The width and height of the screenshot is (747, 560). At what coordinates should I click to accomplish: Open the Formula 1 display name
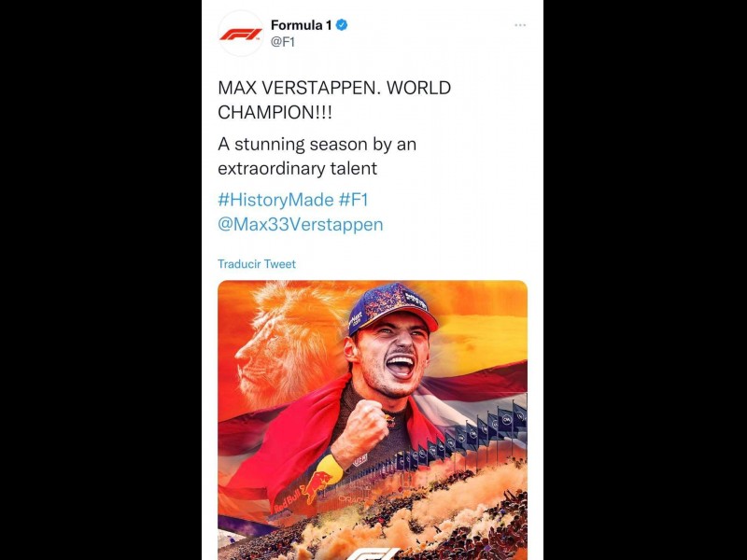tap(301, 25)
